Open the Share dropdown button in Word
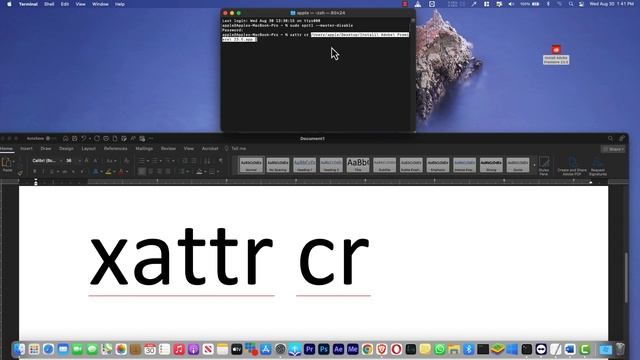The height and width of the screenshot is (360, 640). [613, 149]
